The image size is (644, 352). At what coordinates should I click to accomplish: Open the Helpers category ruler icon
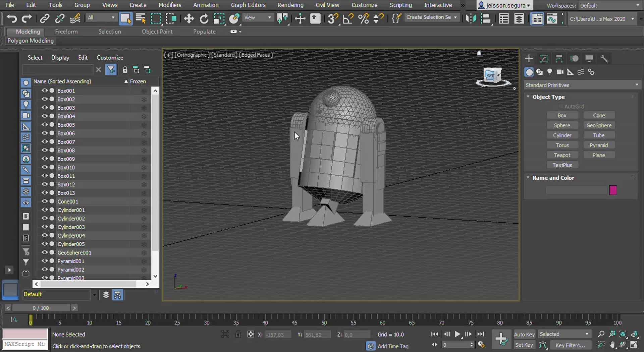[571, 72]
